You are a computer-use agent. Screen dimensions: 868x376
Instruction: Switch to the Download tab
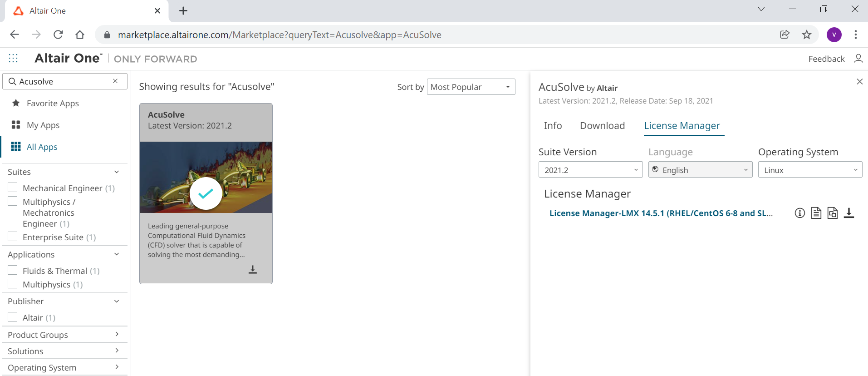602,126
